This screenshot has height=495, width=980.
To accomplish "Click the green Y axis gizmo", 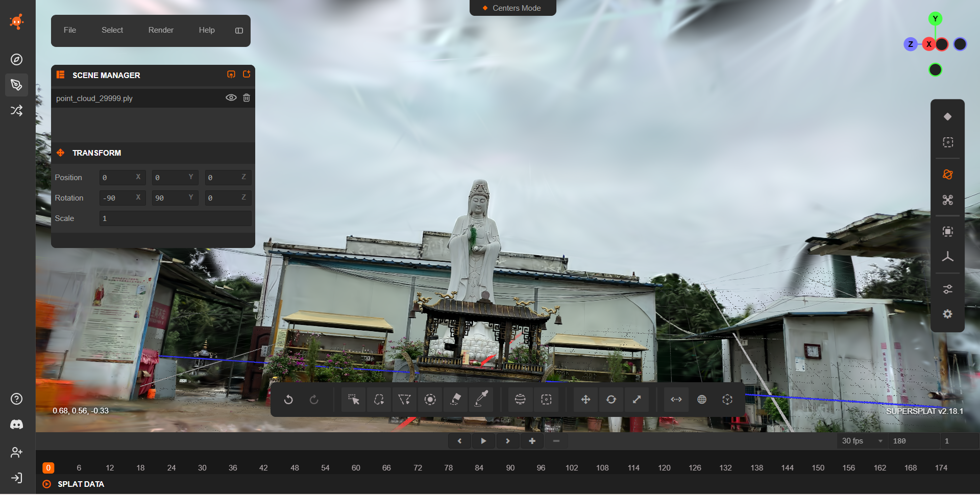I will pos(935,19).
